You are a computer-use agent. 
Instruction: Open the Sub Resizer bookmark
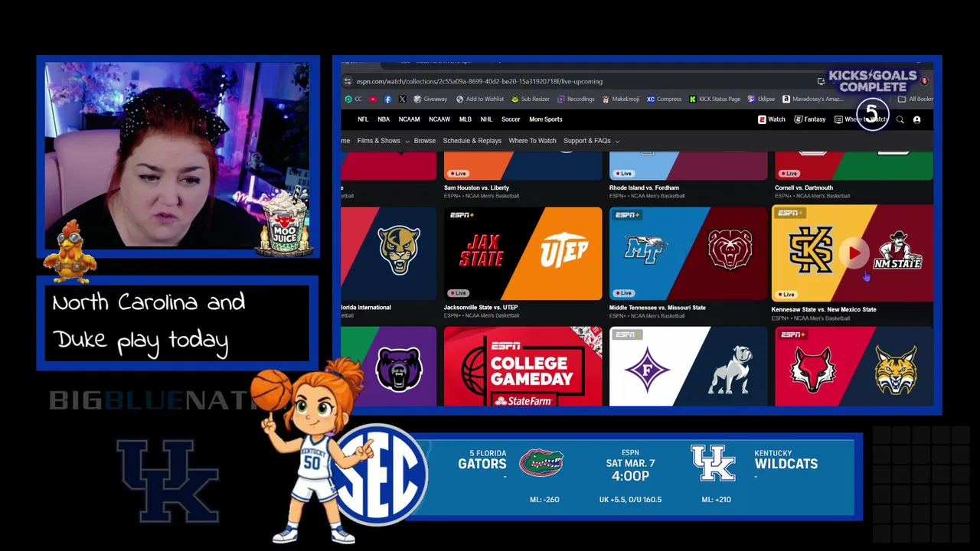point(531,99)
